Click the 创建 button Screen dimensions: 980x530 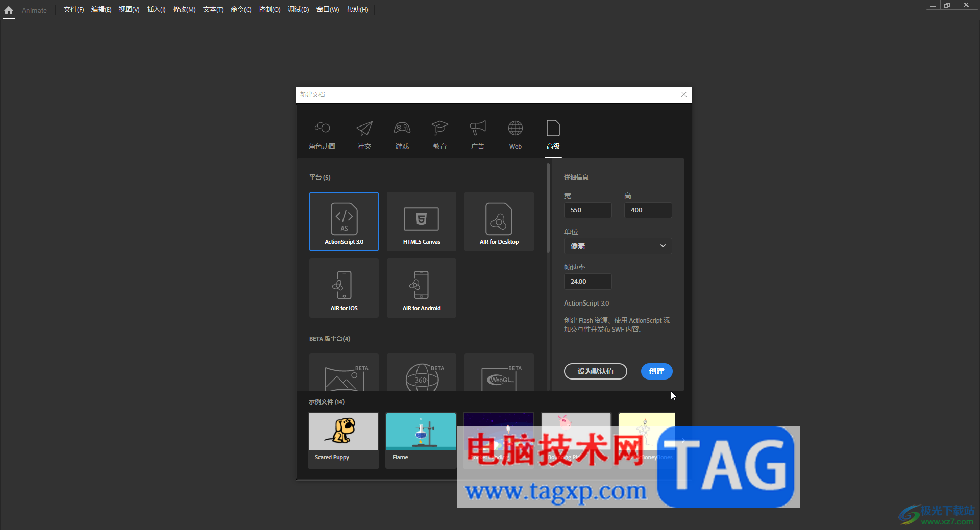(656, 371)
